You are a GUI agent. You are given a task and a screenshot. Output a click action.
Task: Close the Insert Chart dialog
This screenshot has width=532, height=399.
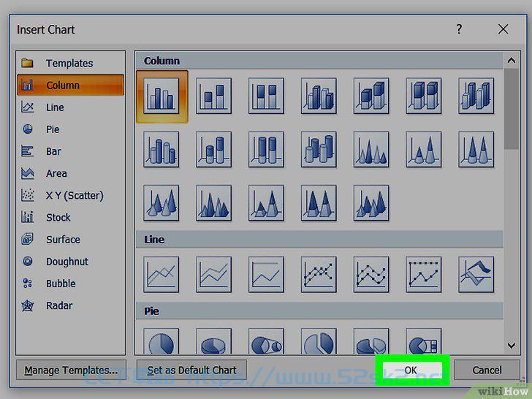503,29
